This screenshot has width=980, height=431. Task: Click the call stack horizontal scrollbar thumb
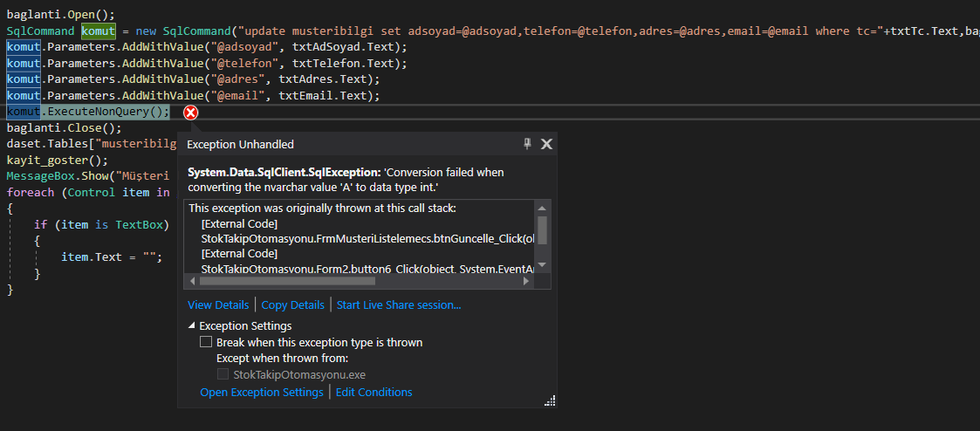tap(288, 281)
